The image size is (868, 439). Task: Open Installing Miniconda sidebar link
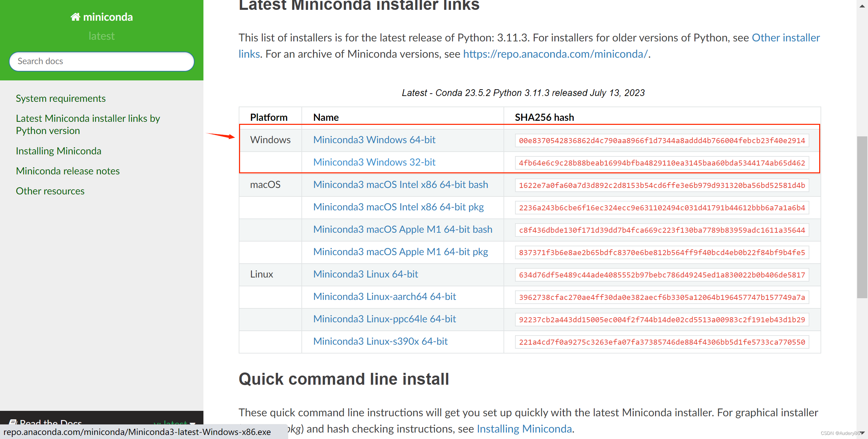(x=59, y=151)
